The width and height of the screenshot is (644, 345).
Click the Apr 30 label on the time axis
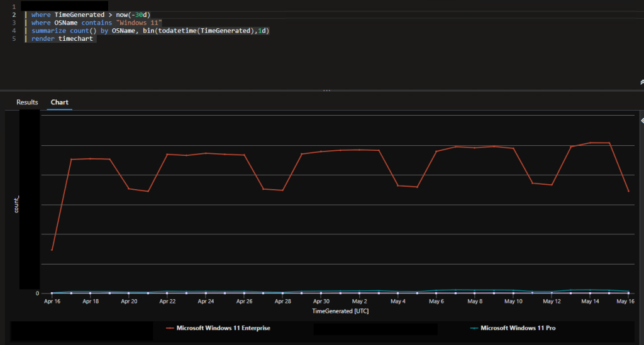pos(321,302)
